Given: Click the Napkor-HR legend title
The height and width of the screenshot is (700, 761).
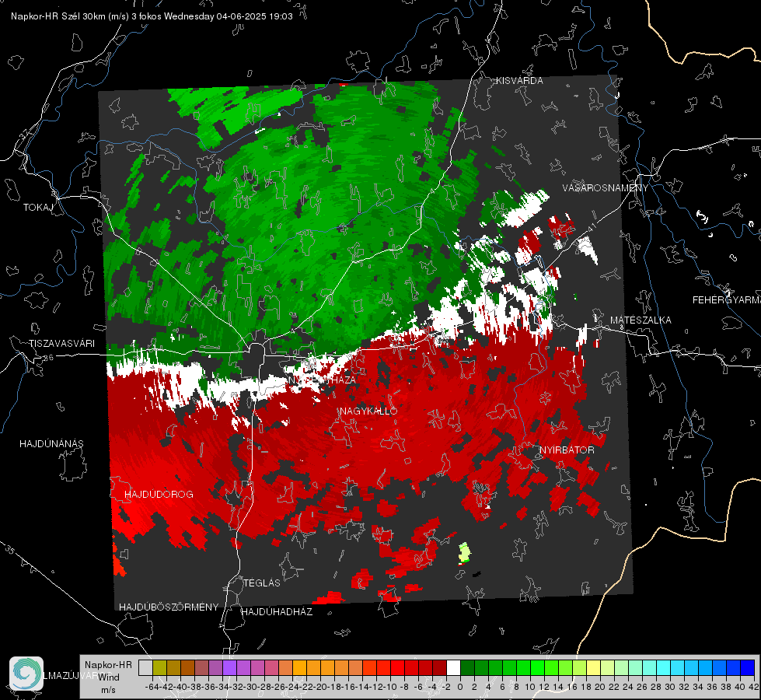Looking at the screenshot, I should 108,665.
